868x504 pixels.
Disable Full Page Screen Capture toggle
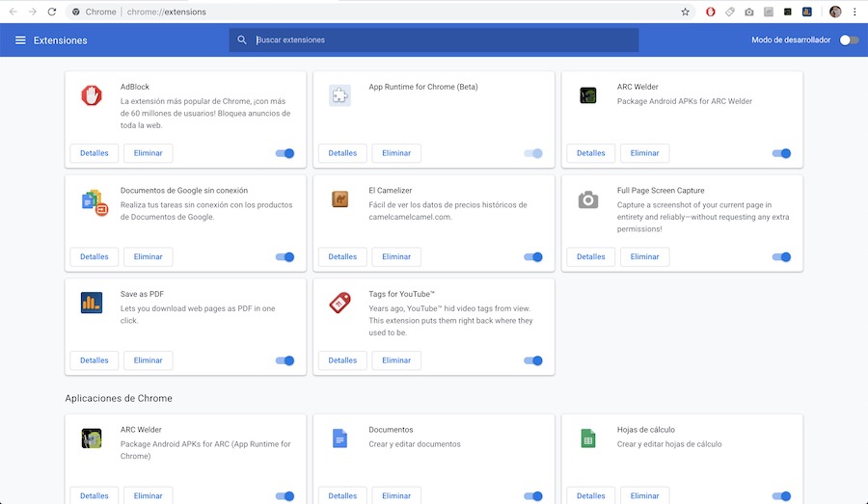[781, 257]
